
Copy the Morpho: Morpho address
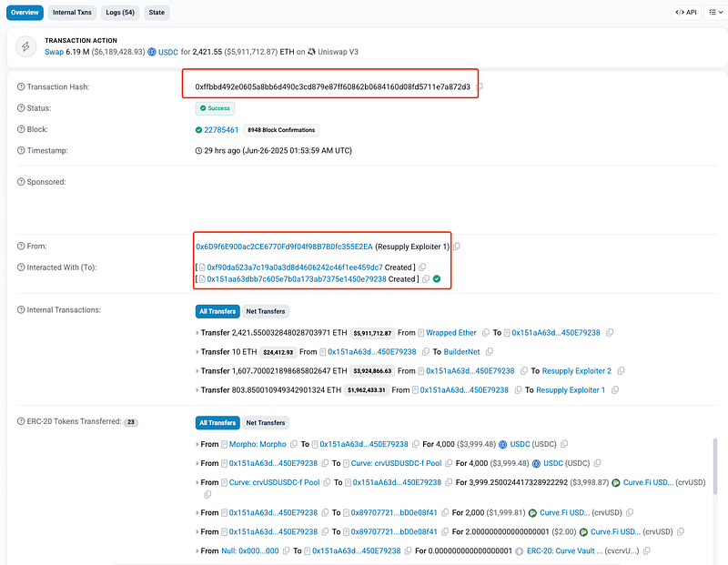pos(294,445)
